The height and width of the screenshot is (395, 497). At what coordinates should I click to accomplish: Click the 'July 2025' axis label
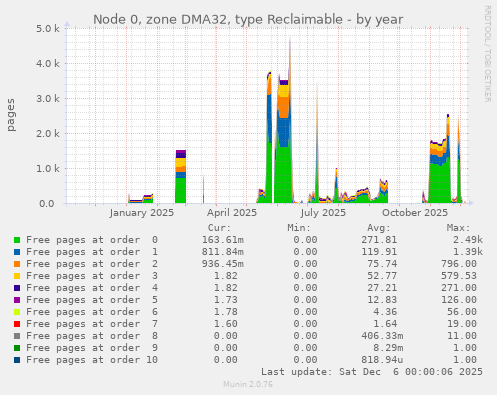point(323,213)
